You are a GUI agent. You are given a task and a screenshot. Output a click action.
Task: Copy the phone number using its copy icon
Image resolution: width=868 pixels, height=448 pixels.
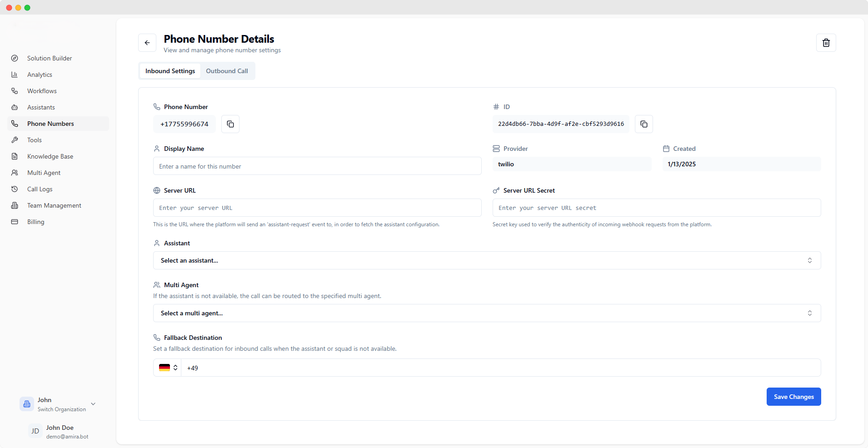[x=230, y=124]
